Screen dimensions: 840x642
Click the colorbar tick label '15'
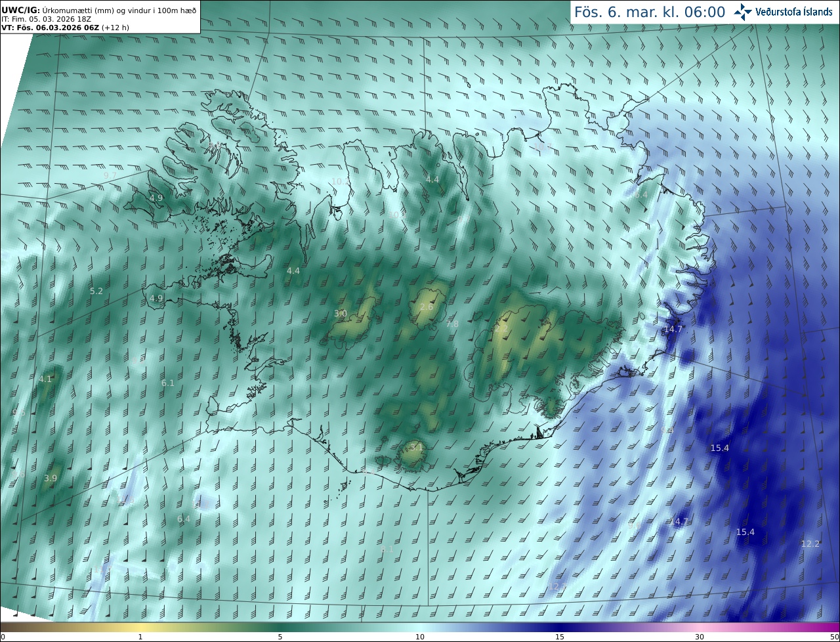pos(560,637)
